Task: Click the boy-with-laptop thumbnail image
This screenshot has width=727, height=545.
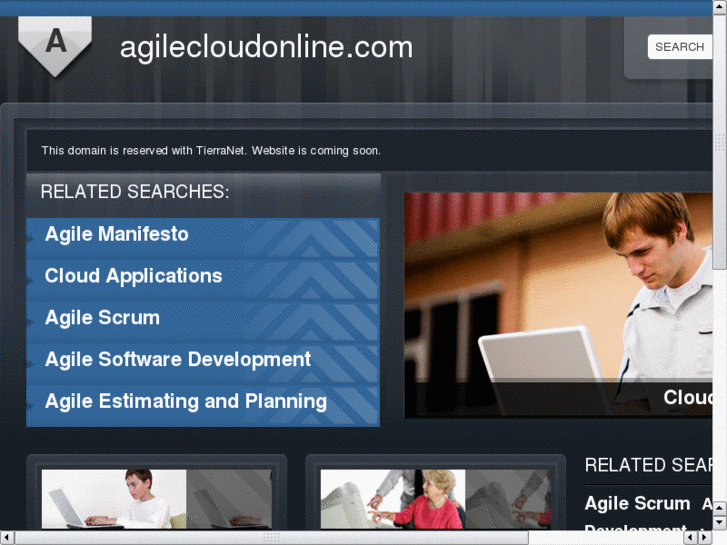Action: click(x=114, y=499)
